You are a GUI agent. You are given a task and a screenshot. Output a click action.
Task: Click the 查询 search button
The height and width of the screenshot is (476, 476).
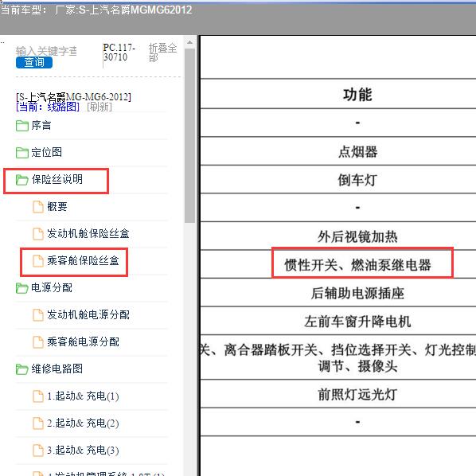[34, 63]
